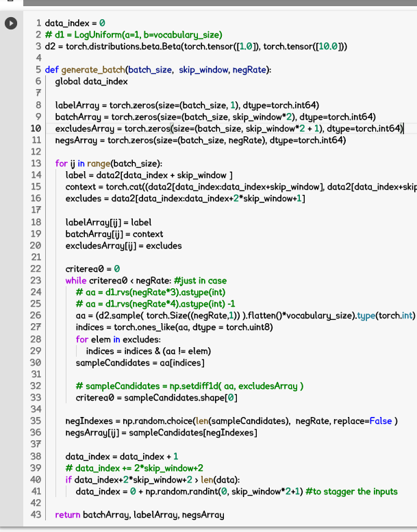
Task: Click 'batchArray[ij] = context' line
Action: [114, 234]
